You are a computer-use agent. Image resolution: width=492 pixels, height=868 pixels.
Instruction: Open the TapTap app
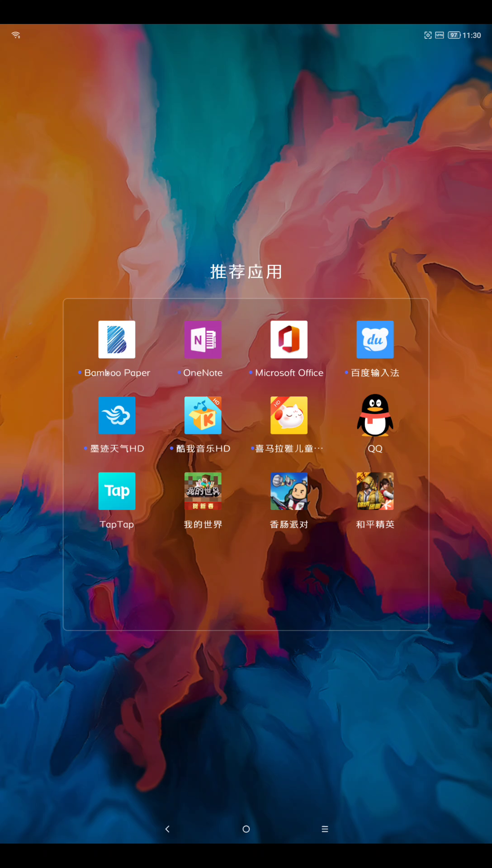tap(117, 491)
